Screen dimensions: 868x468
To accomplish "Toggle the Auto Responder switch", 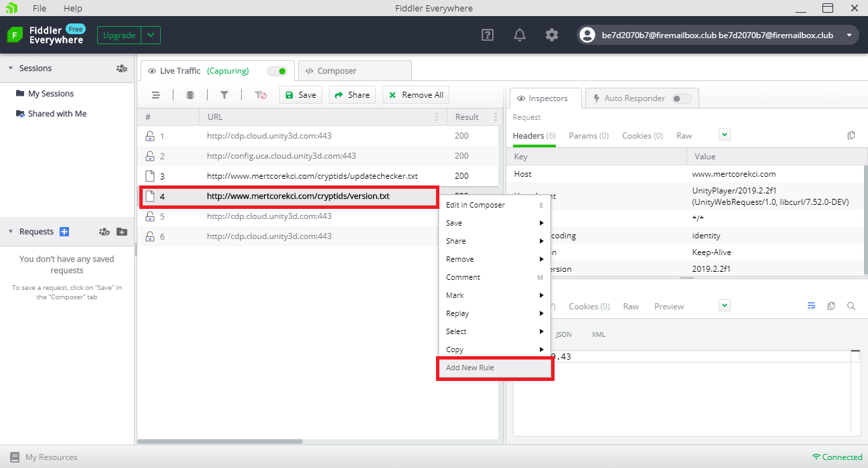I will pos(682,98).
